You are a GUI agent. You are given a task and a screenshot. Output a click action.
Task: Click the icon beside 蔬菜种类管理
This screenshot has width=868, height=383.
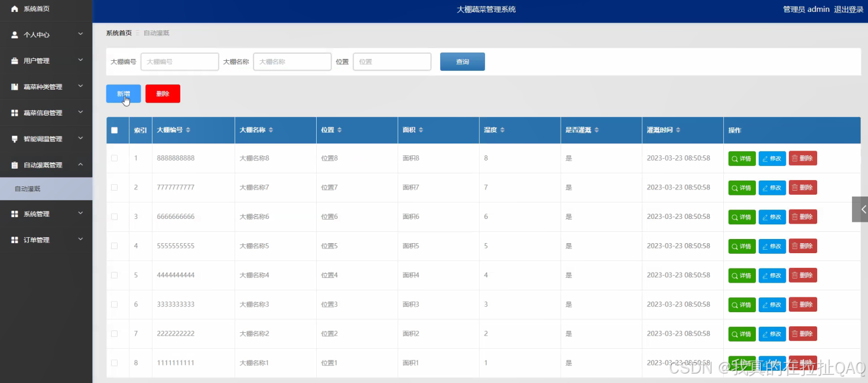[15, 87]
